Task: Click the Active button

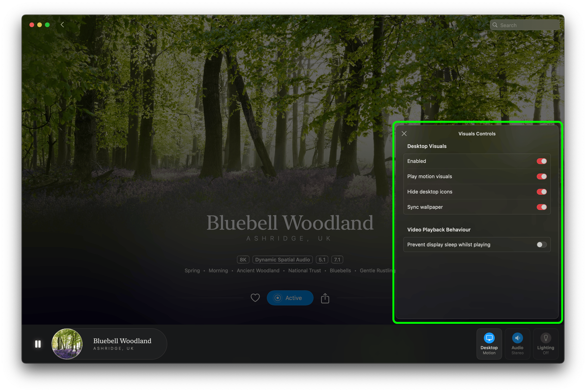Action: pyautogui.click(x=290, y=298)
